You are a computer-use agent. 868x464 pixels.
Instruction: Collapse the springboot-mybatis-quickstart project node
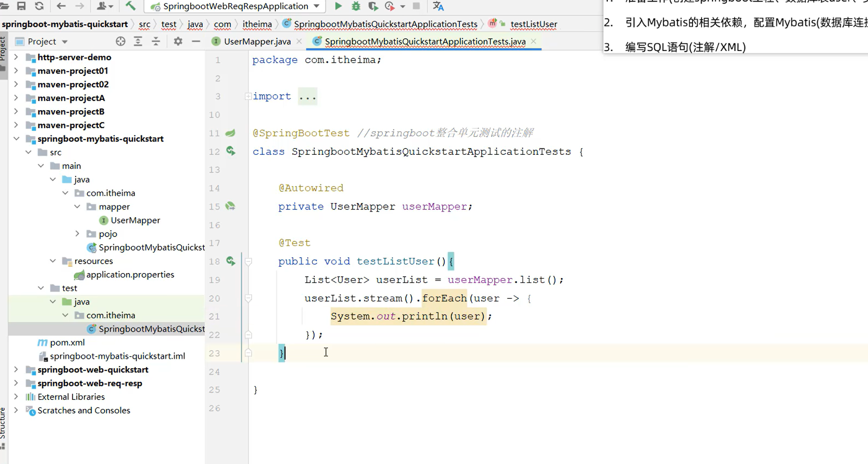[x=17, y=139]
